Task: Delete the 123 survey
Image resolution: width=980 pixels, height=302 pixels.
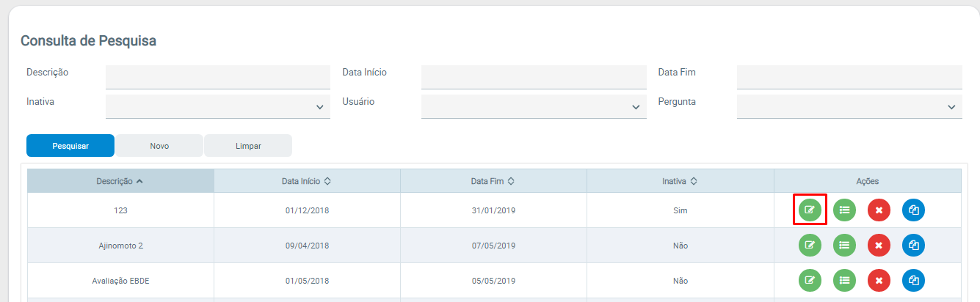Action: click(879, 210)
